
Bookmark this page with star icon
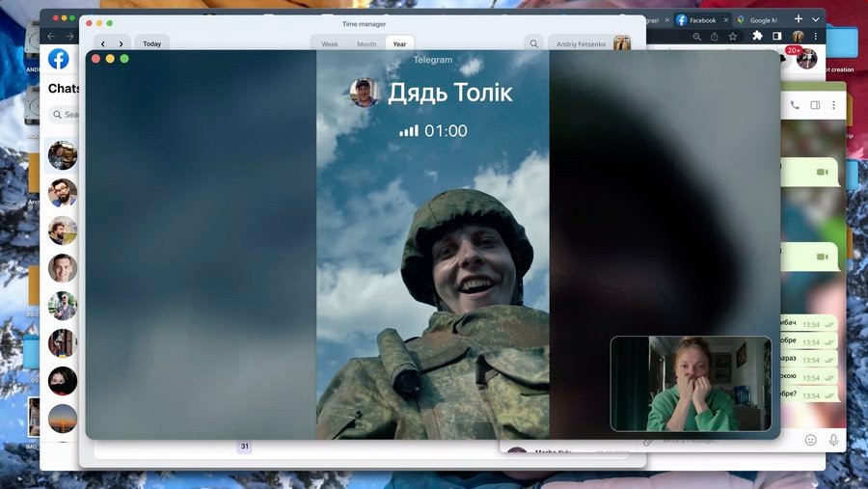pyautogui.click(x=733, y=37)
